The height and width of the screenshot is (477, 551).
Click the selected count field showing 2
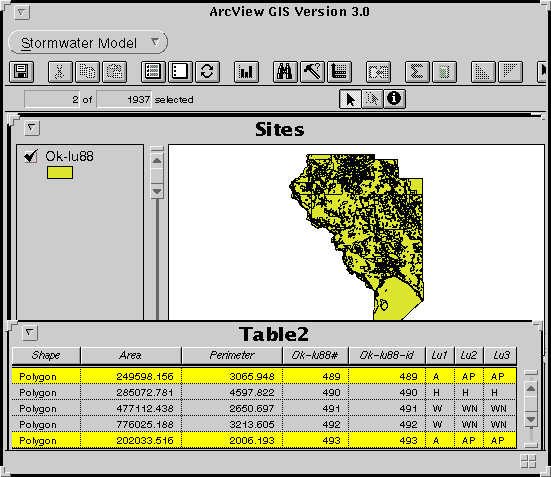point(52,99)
